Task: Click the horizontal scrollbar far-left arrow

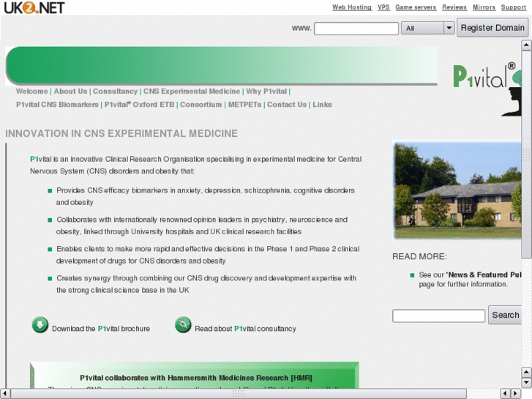Action: [5, 394]
